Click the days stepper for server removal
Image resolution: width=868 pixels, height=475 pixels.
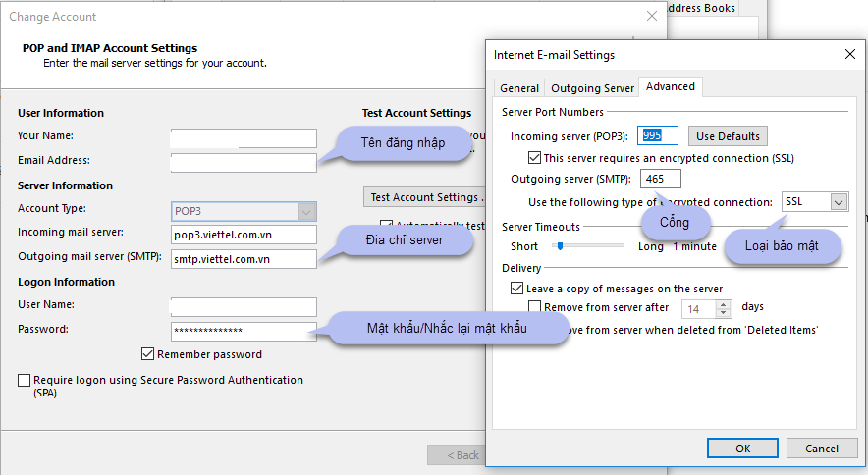[x=725, y=308]
